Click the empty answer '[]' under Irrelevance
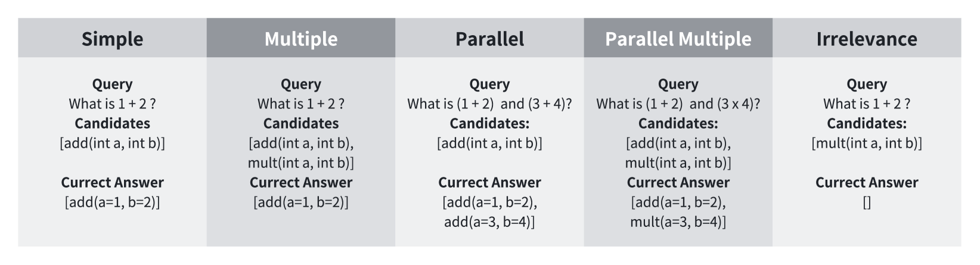980x265 pixels. pos(866,202)
